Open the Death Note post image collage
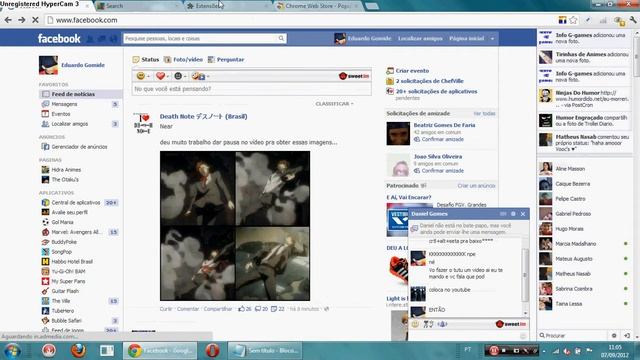Screen dimensions: 640x360 [235, 226]
